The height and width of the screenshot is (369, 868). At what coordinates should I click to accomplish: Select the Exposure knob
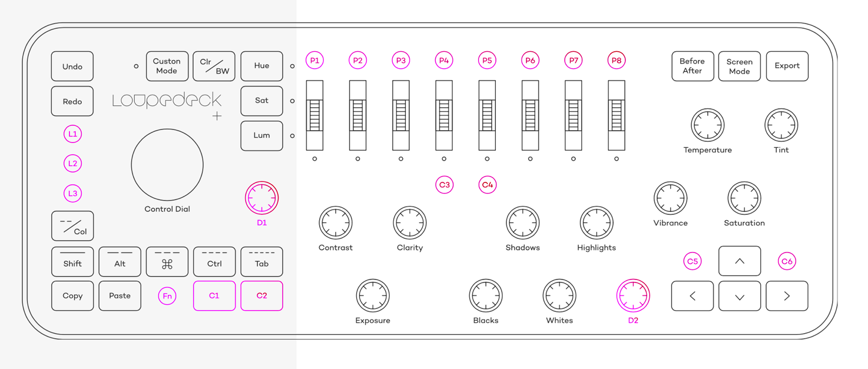pyautogui.click(x=372, y=296)
